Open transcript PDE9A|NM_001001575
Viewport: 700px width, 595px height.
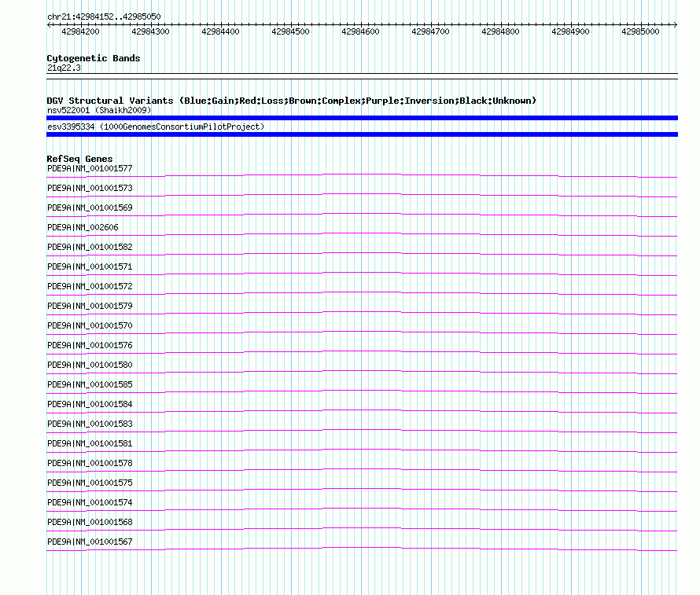(x=90, y=483)
